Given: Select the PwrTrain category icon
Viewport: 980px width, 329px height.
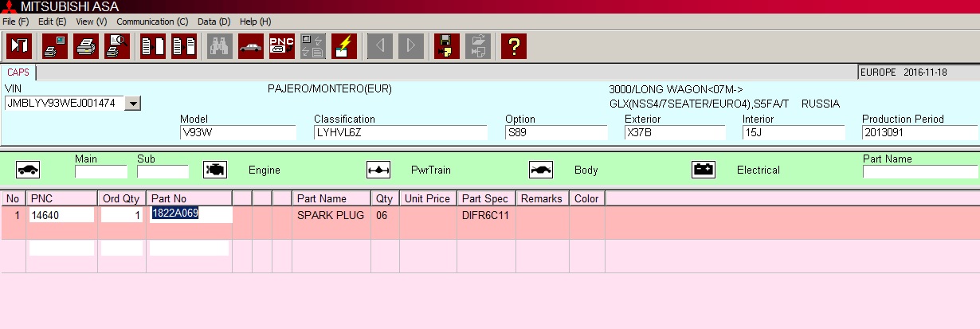Looking at the screenshot, I should tap(378, 170).
